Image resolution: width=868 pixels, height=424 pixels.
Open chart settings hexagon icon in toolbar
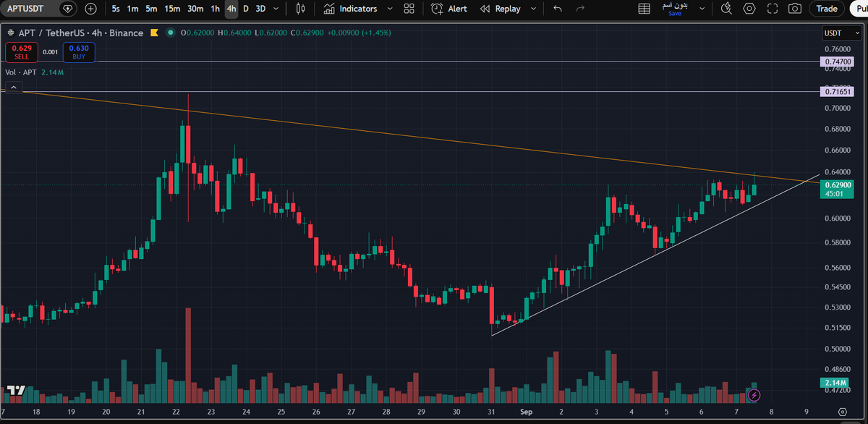(749, 9)
